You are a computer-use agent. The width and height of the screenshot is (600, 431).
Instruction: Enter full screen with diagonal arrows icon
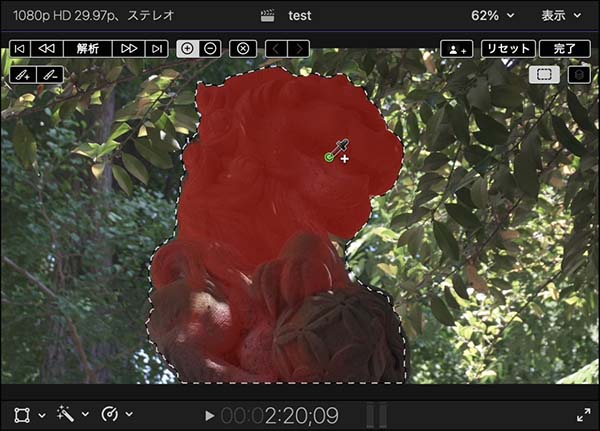[584, 415]
